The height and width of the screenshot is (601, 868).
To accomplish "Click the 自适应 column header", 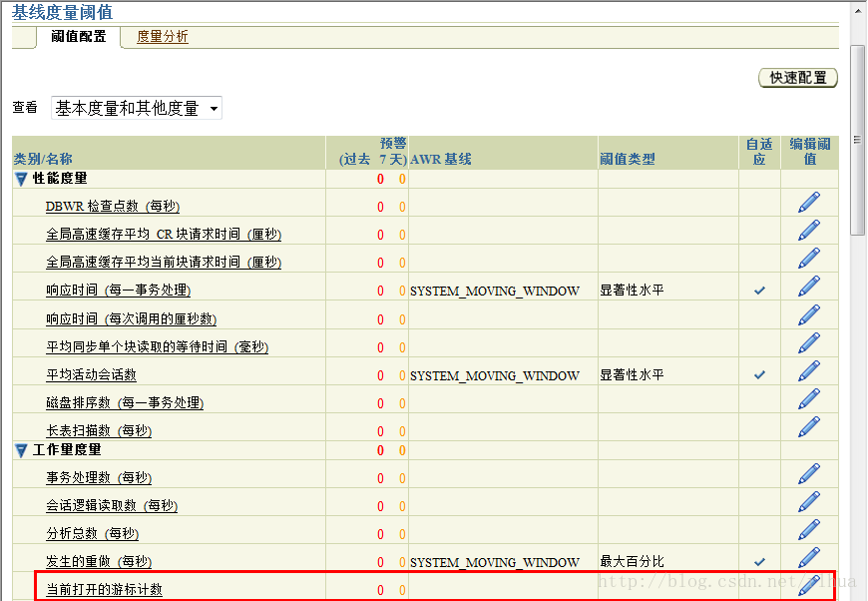I will point(759,152).
